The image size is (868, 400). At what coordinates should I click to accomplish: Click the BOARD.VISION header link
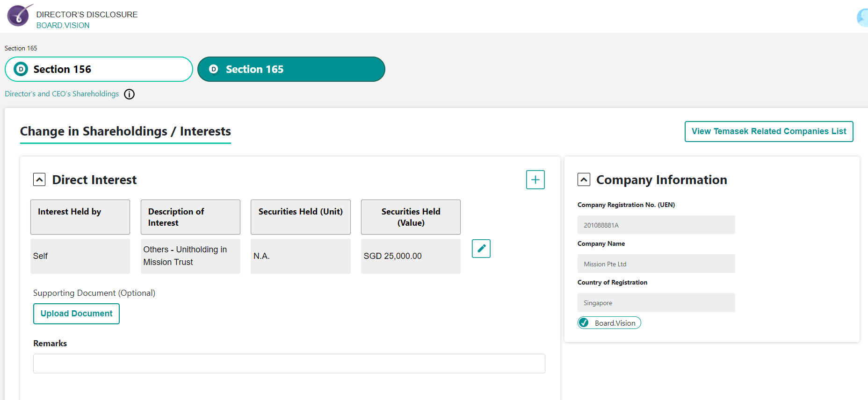[x=63, y=25]
